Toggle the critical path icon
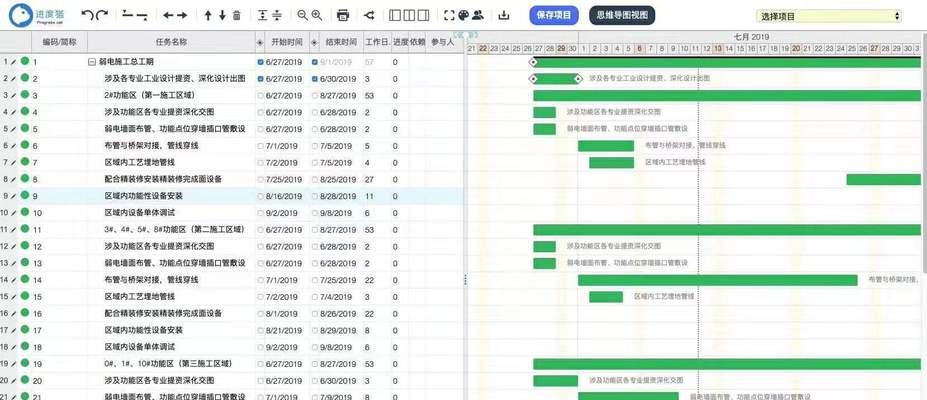 point(369,15)
